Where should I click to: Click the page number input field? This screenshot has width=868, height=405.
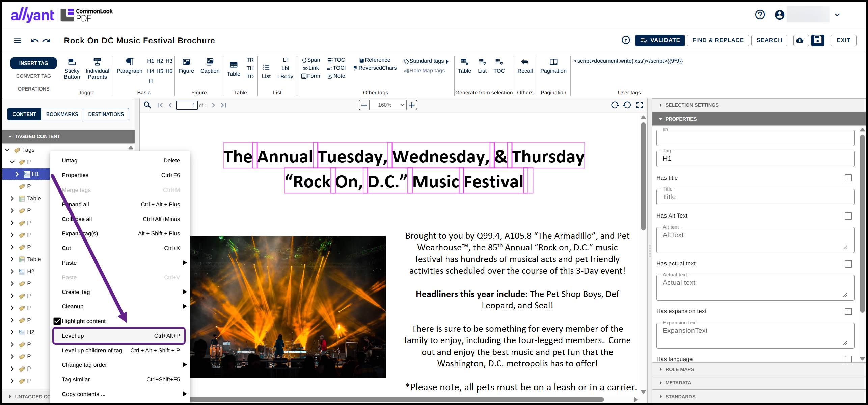tap(187, 105)
